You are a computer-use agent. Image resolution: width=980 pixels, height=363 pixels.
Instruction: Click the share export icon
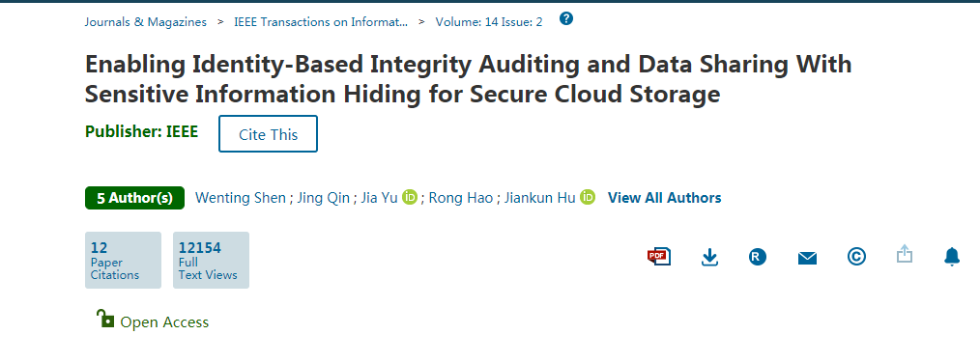click(x=905, y=254)
